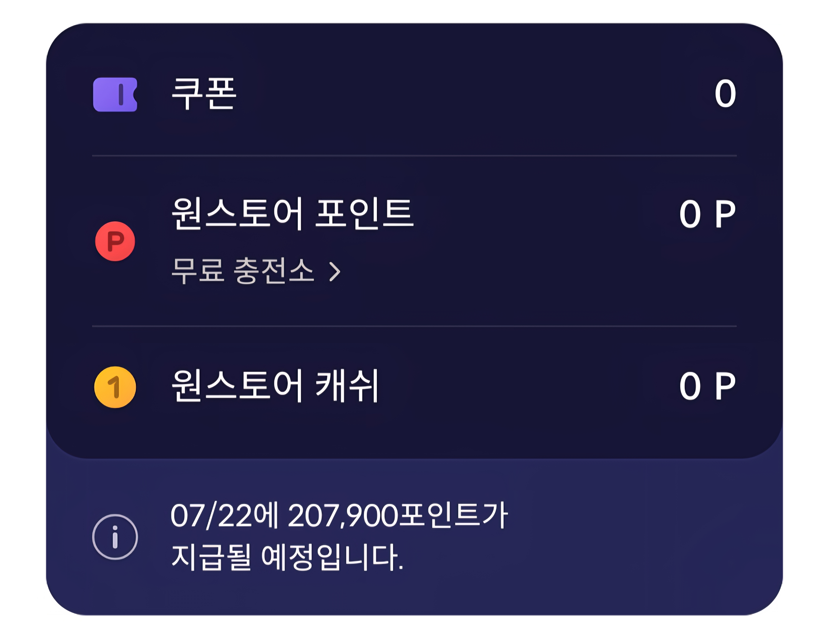Click the 원스토어 포인트 balance digit 0
Screen dimensions: 829x644
(x=690, y=214)
